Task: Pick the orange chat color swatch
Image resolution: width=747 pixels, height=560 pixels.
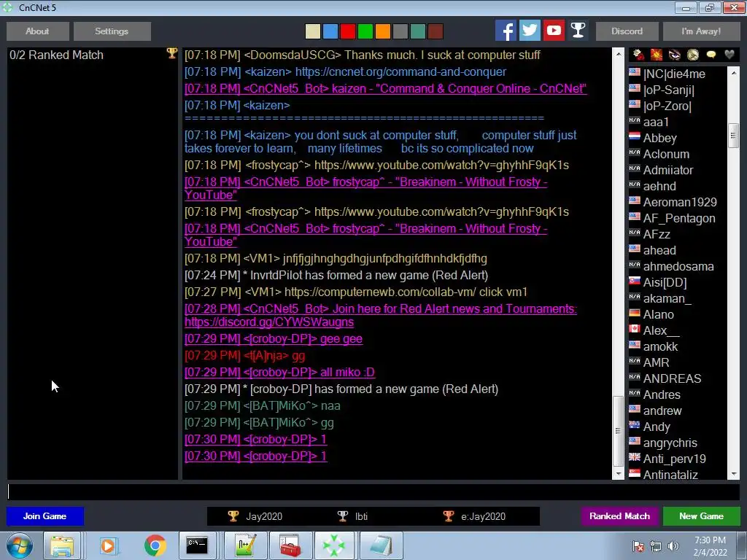Action: click(382, 31)
